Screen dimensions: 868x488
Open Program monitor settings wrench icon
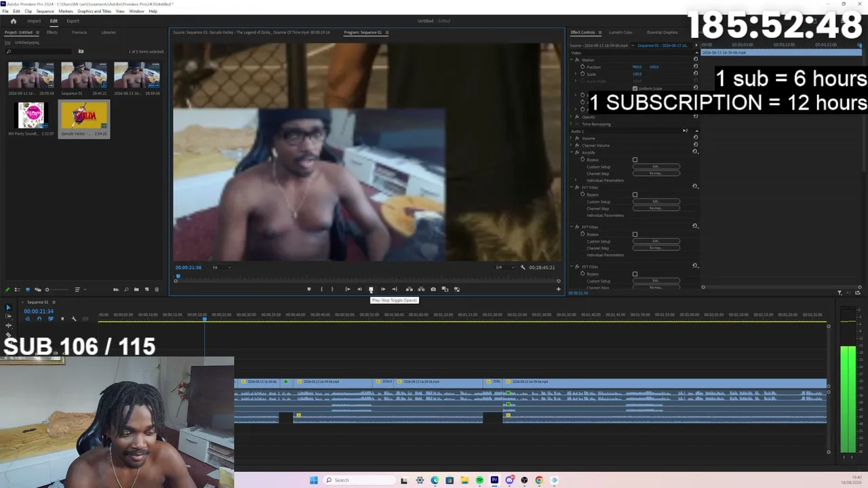tap(523, 267)
